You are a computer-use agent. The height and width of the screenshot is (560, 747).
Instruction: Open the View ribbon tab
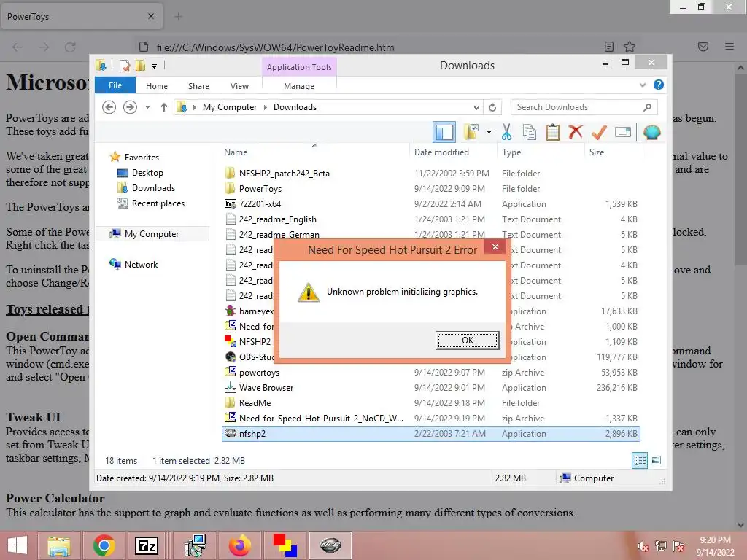pos(239,86)
